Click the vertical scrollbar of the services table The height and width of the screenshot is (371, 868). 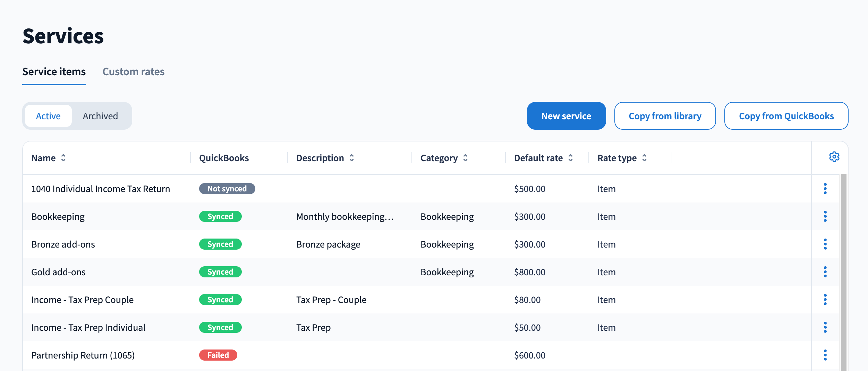843,270
